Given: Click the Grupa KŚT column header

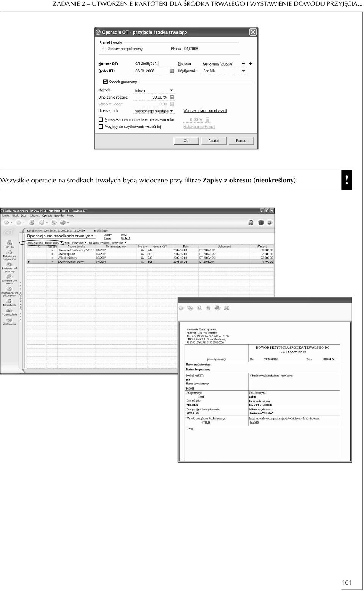Looking at the screenshot, I should [160, 247].
